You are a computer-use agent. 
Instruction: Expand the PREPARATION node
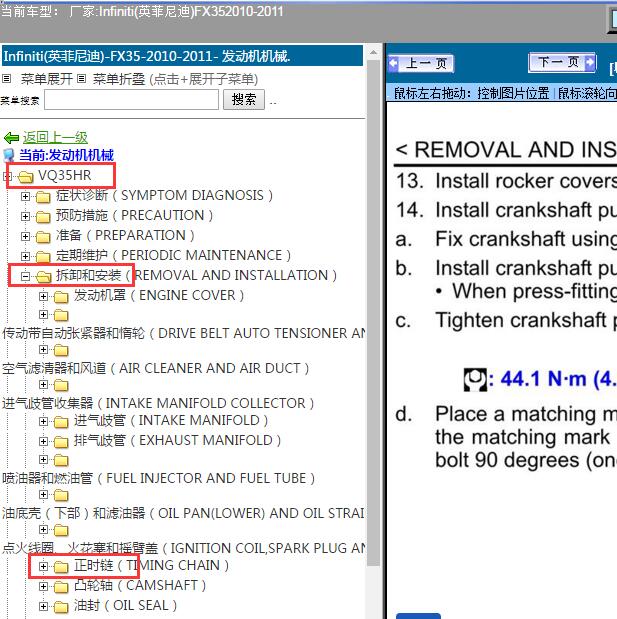tap(25, 236)
